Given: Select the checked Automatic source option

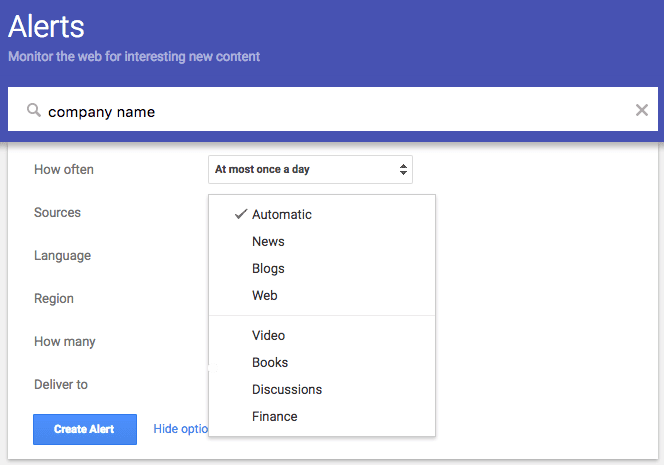Looking at the screenshot, I should (x=281, y=214).
